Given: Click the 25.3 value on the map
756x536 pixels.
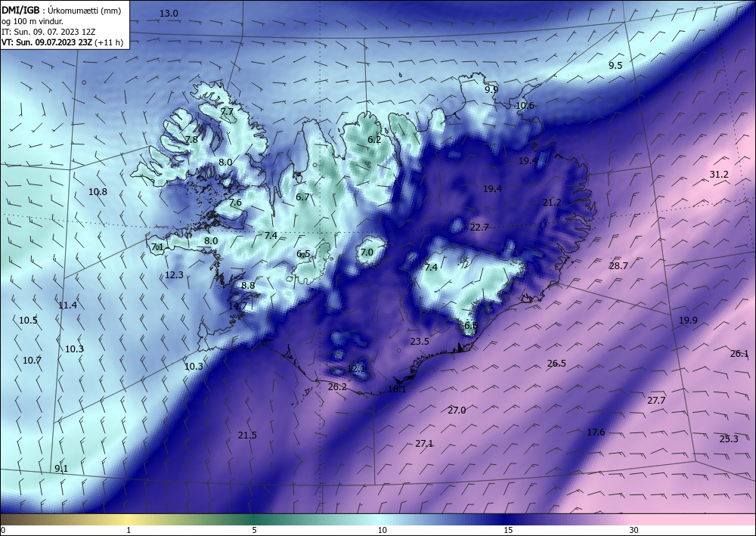Looking at the screenshot, I should click(729, 439).
